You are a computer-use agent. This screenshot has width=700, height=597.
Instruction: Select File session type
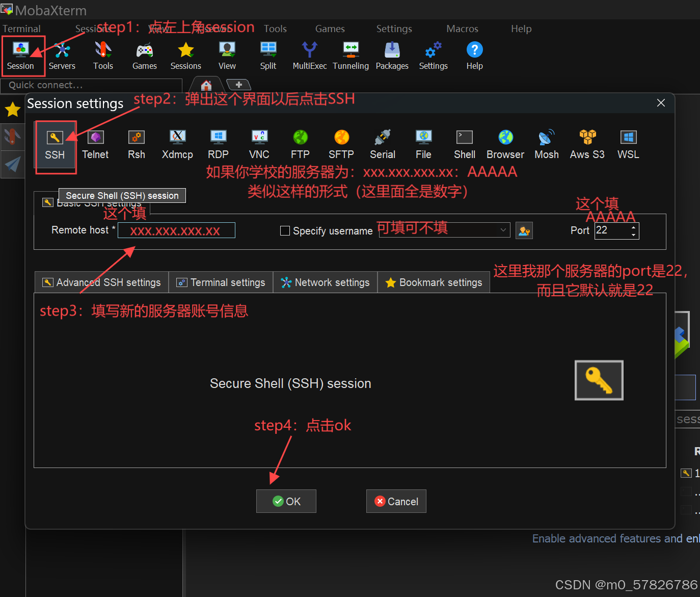click(423, 145)
